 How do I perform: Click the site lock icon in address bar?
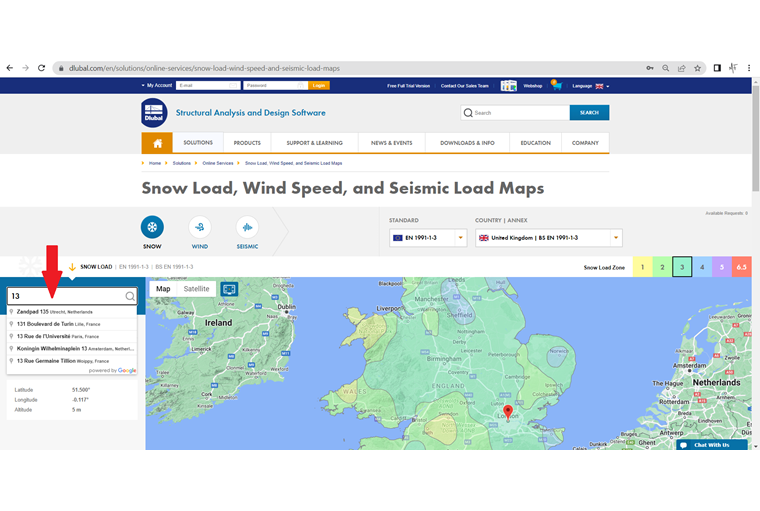coord(61,68)
